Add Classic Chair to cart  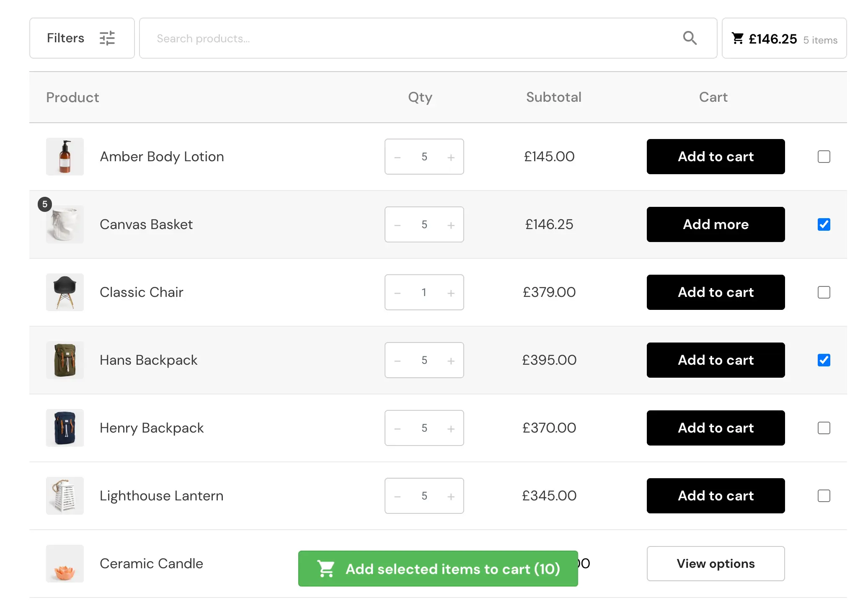pyautogui.click(x=716, y=292)
